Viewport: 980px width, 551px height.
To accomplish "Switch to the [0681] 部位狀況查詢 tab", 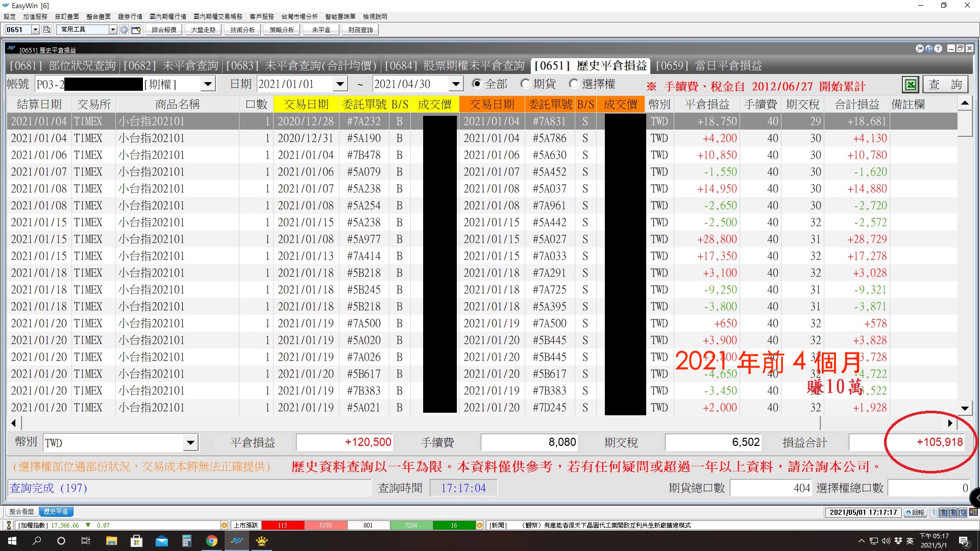I will pos(63,66).
